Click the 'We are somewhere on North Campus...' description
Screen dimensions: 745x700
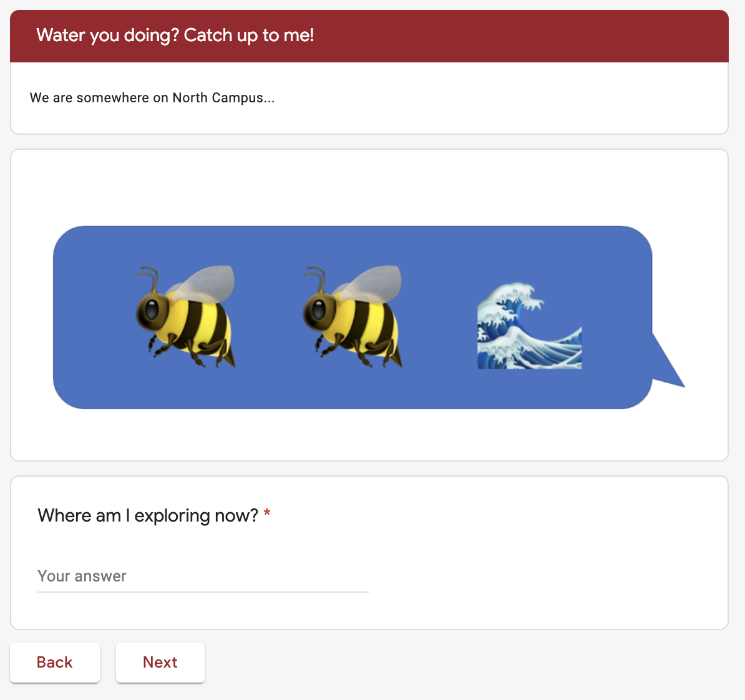pos(152,97)
